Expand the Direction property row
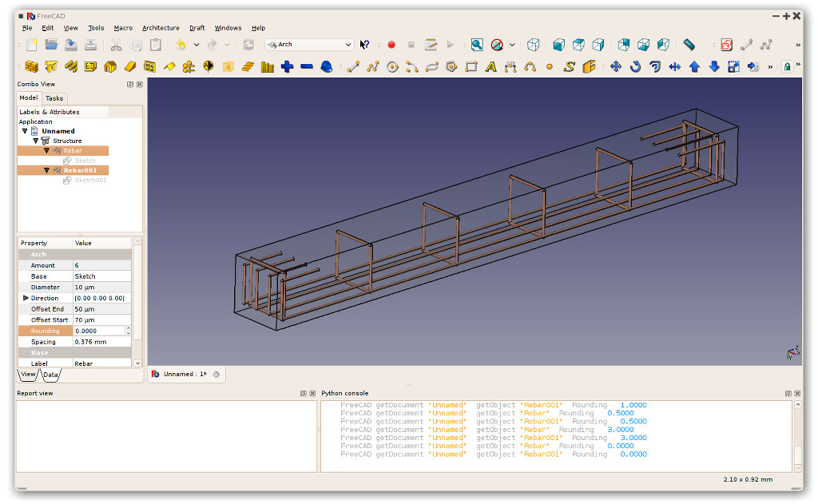The width and height of the screenshot is (818, 504). click(25, 298)
